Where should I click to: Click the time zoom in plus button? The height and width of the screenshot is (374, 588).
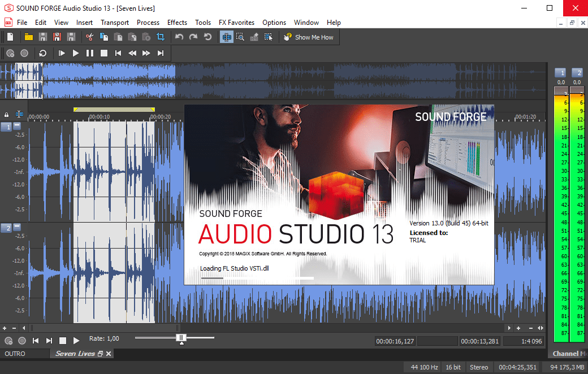518,328
